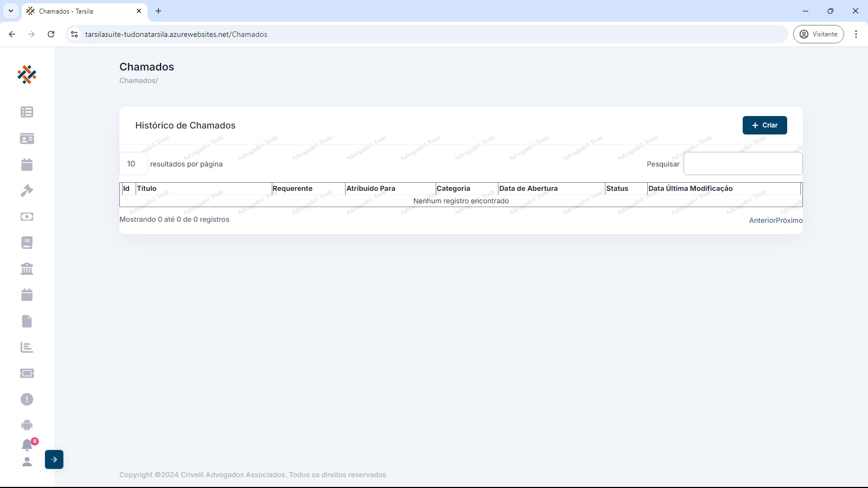Open the results per page selector
Viewport: 868px width, 488px height.
[133, 164]
